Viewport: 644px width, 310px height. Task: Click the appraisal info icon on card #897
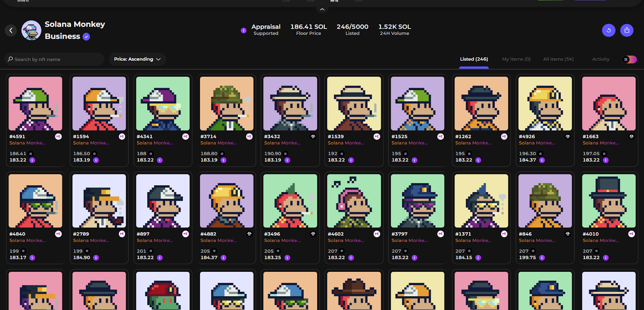[x=160, y=258]
